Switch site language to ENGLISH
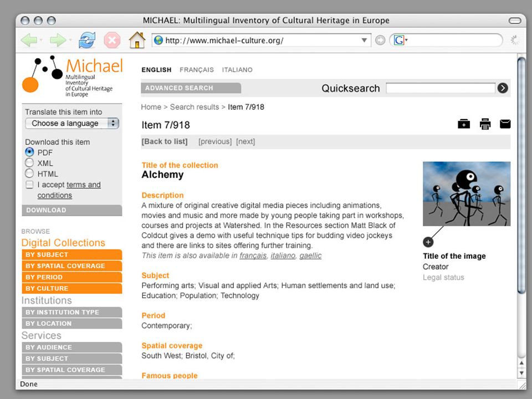Screen dimensions: 532x399 coord(156,70)
